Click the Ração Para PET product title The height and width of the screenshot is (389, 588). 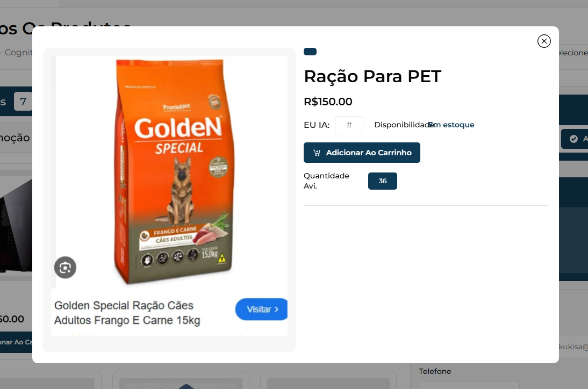tap(372, 76)
